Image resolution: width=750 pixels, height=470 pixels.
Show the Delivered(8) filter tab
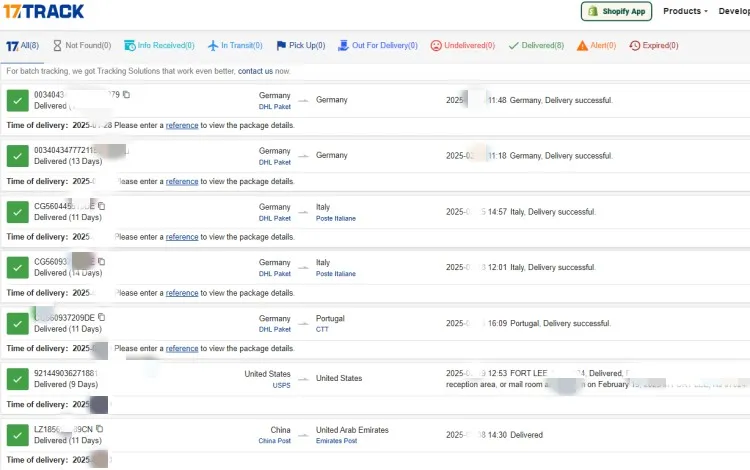click(536, 46)
